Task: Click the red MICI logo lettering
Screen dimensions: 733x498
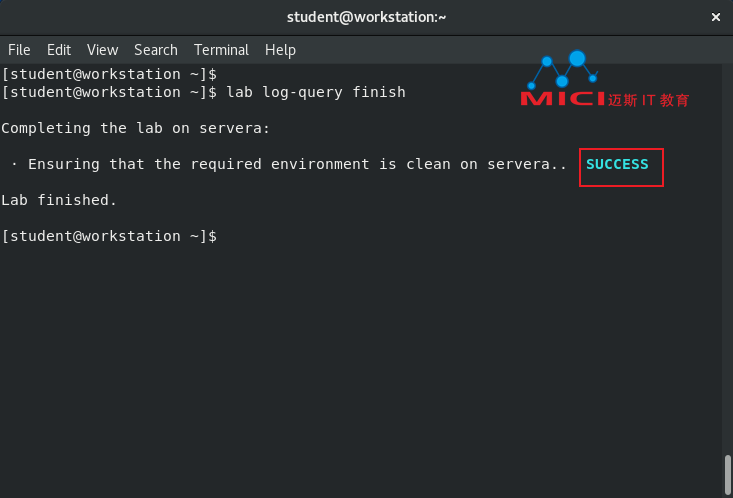Action: pos(563,99)
